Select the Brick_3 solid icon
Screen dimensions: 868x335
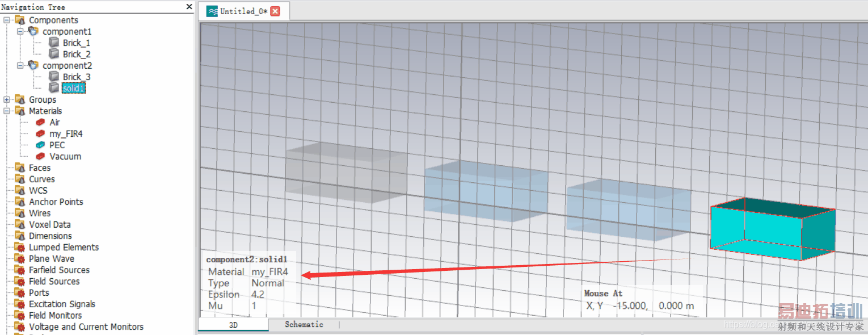point(54,77)
